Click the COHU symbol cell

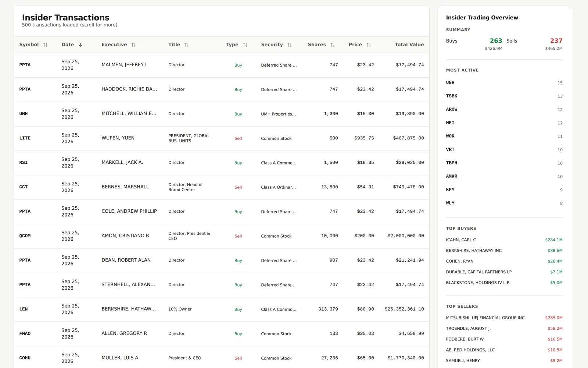(x=25, y=358)
